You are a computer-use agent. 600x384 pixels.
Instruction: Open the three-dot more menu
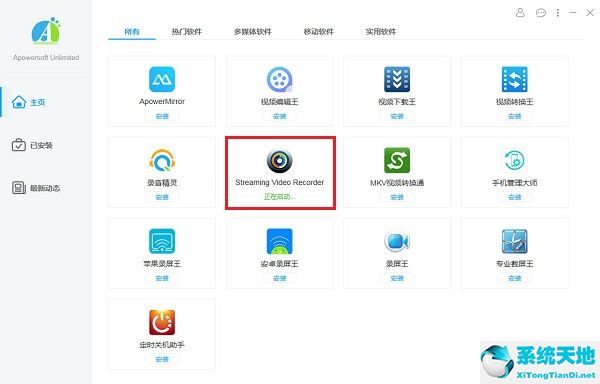click(558, 13)
